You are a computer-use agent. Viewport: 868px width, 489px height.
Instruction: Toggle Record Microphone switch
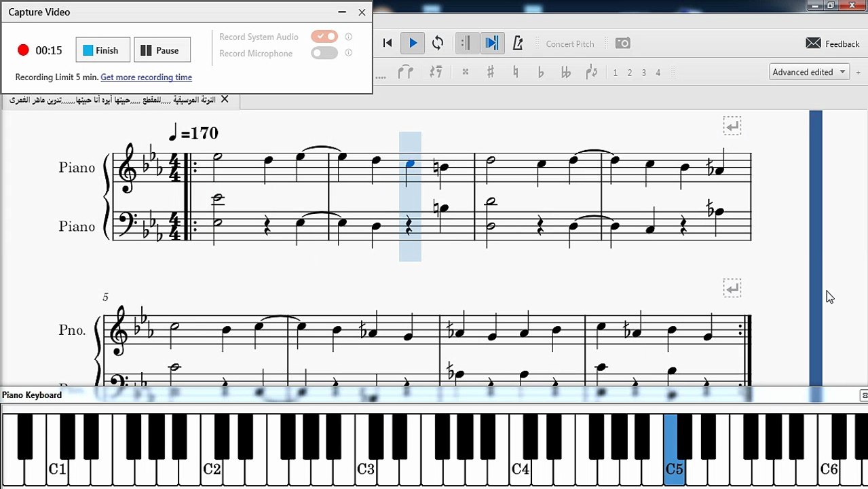(324, 53)
